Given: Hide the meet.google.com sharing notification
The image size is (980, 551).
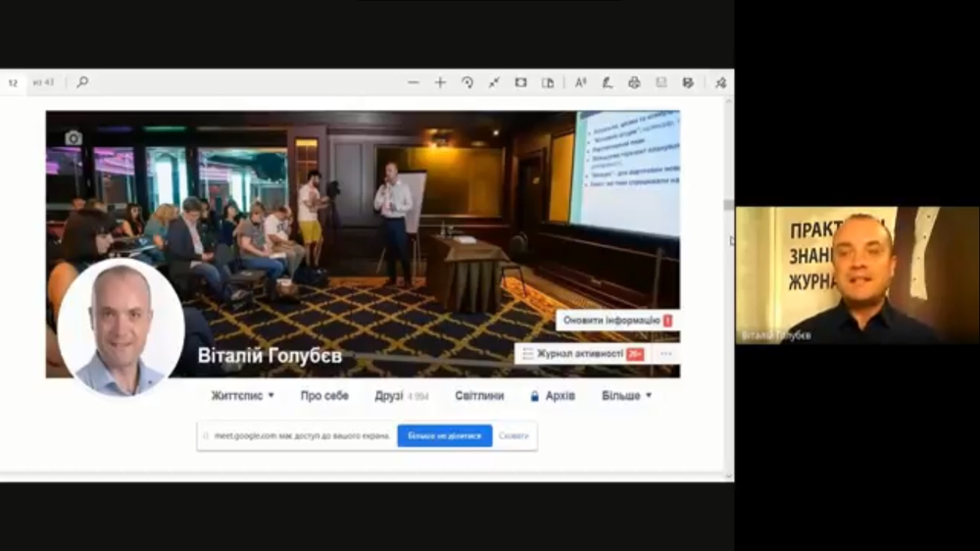Looking at the screenshot, I should click(514, 435).
